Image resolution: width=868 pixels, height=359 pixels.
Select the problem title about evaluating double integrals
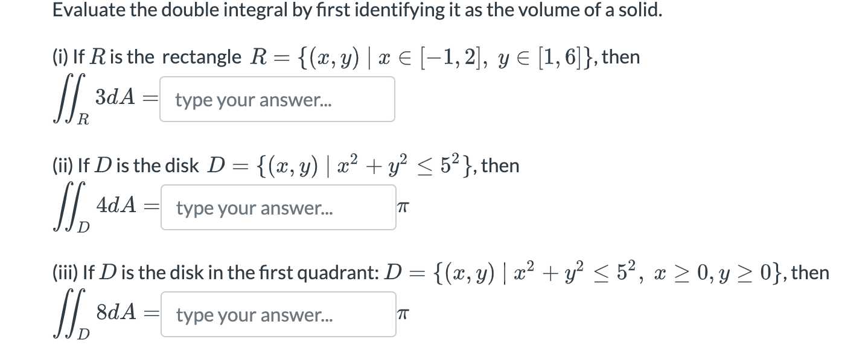(356, 10)
